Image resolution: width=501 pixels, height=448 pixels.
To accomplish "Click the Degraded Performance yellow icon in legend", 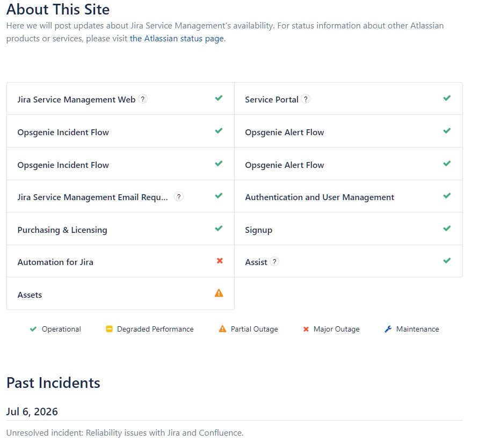I will (x=109, y=329).
